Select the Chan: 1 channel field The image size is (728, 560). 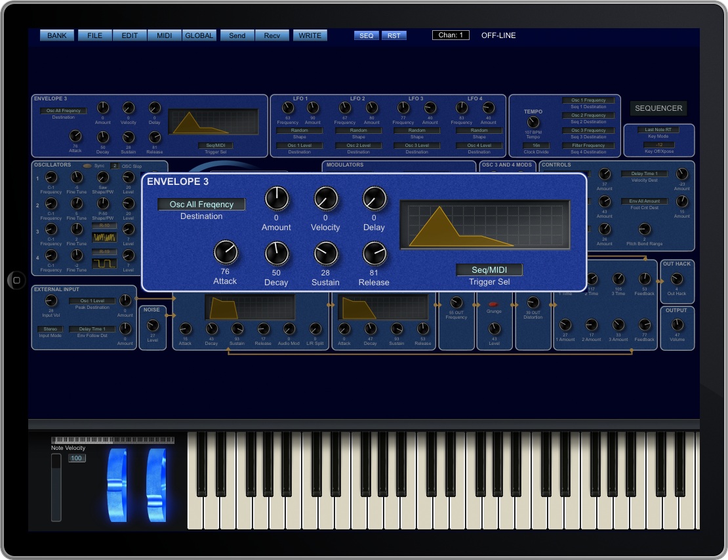(451, 35)
